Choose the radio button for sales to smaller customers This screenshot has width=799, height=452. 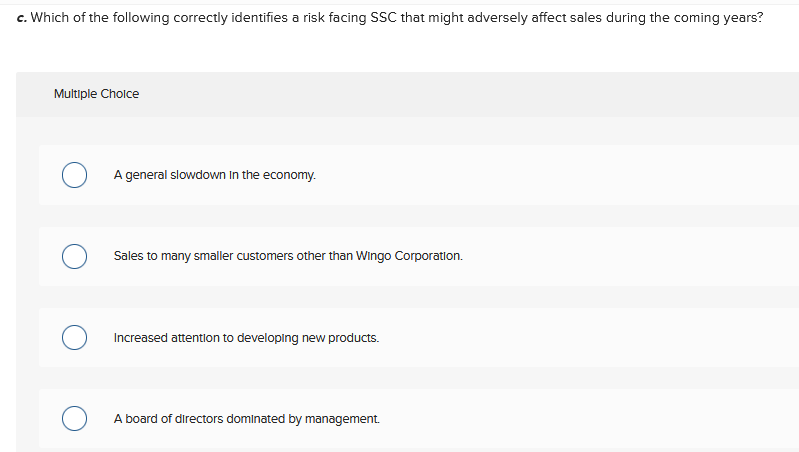click(x=73, y=256)
